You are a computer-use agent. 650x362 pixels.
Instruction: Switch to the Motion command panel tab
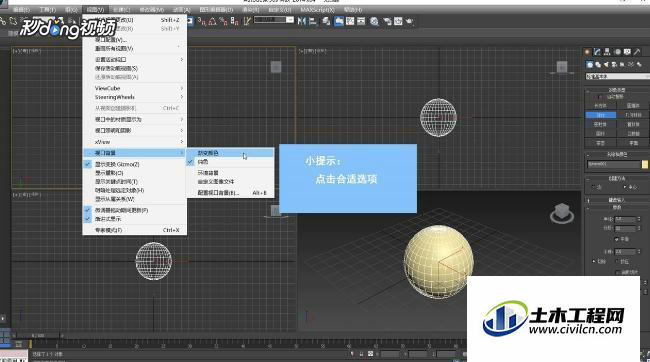618,52
